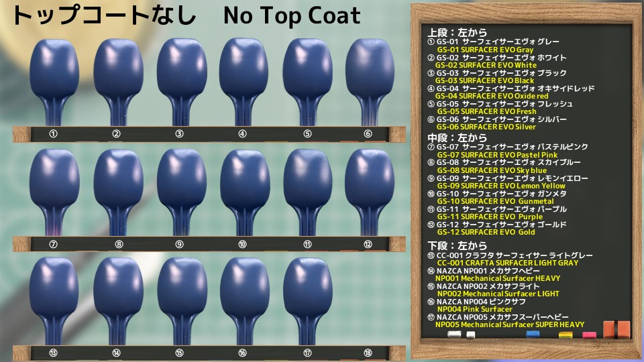Click 'GS-04 SURFACER EVO Oxide red' text

tap(492, 96)
